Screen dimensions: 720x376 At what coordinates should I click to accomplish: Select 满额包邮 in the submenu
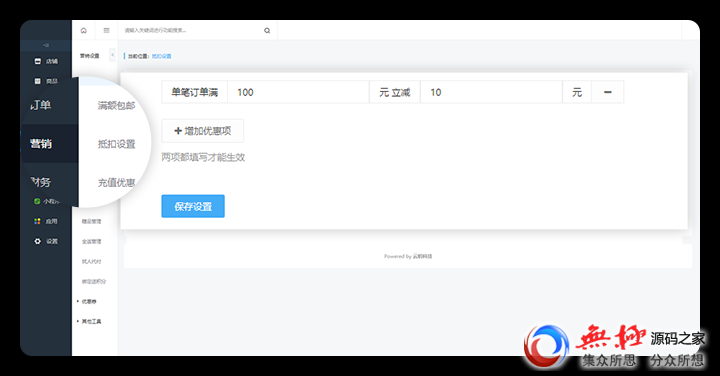click(116, 106)
